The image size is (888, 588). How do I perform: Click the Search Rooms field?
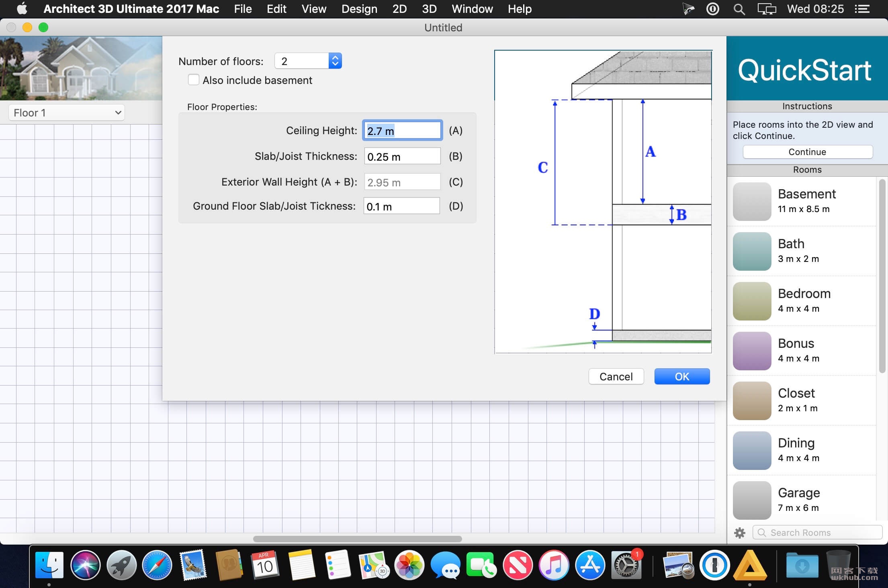(x=817, y=533)
